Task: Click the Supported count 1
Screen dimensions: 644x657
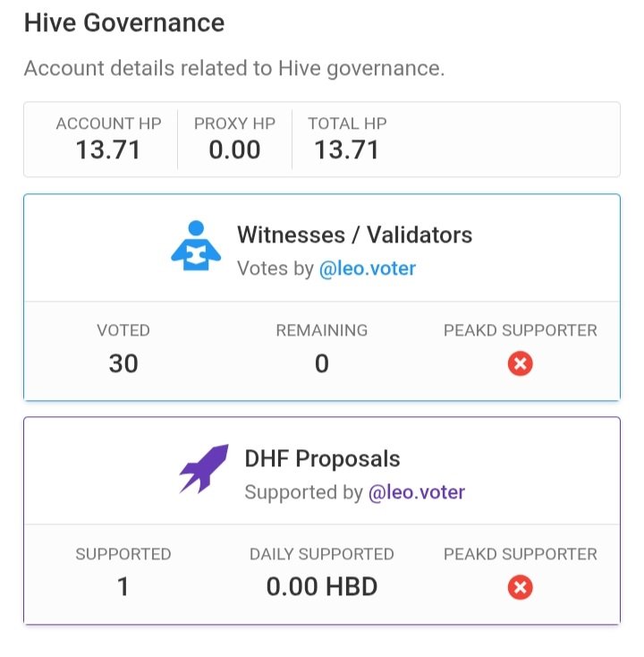Action: [123, 586]
